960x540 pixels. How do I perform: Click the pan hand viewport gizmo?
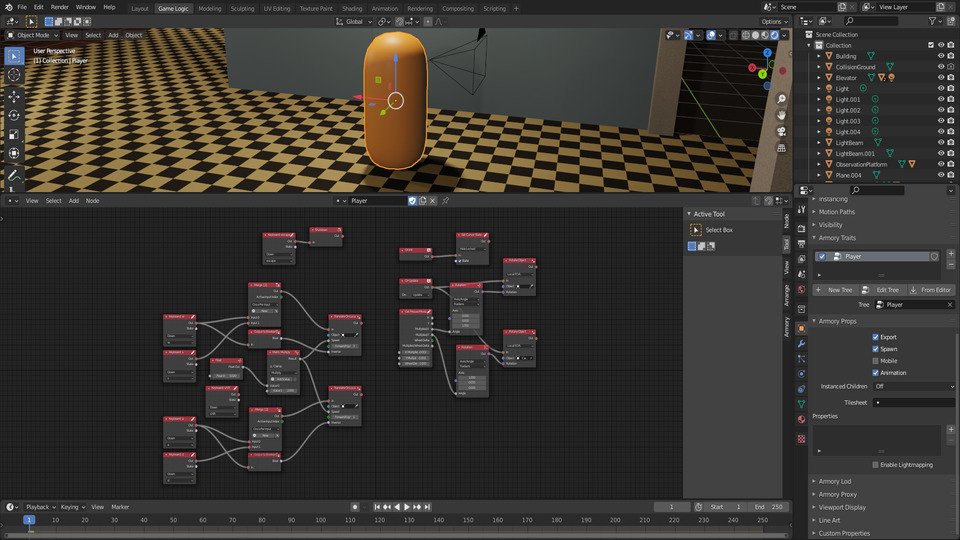point(781,115)
